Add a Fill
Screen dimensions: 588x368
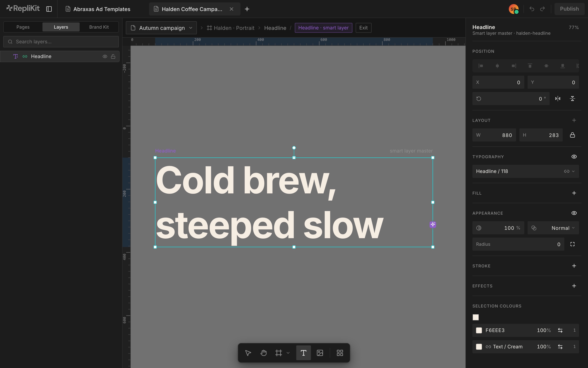[x=574, y=193]
